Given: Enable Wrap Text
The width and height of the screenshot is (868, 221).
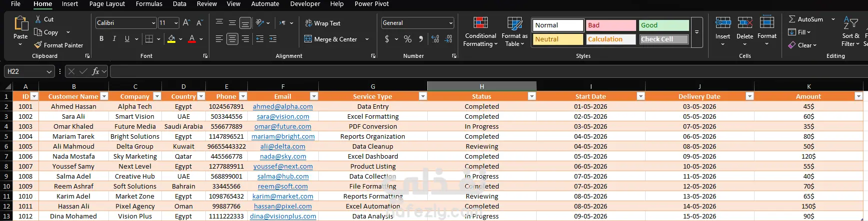Looking at the screenshot, I should (x=322, y=23).
